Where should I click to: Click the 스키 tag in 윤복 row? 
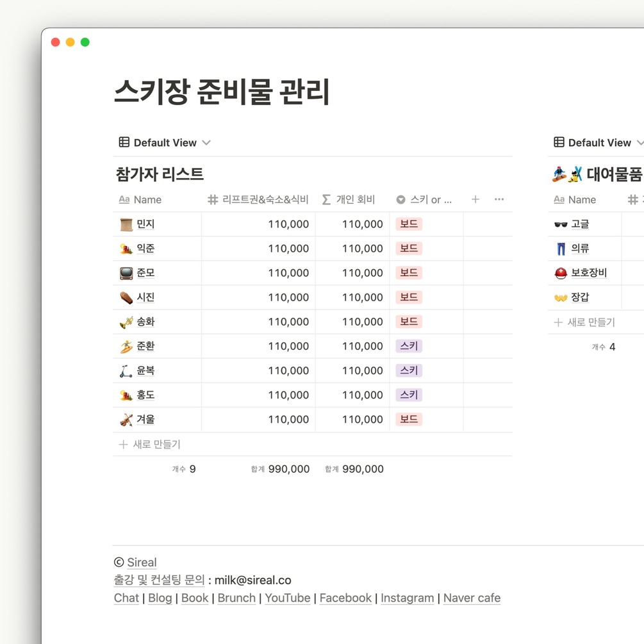tap(409, 370)
